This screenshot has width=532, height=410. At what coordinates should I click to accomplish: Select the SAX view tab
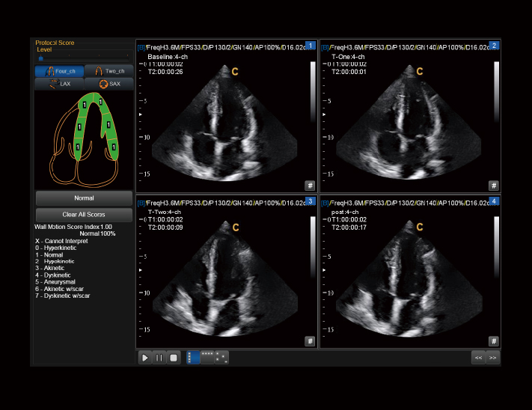click(x=109, y=84)
